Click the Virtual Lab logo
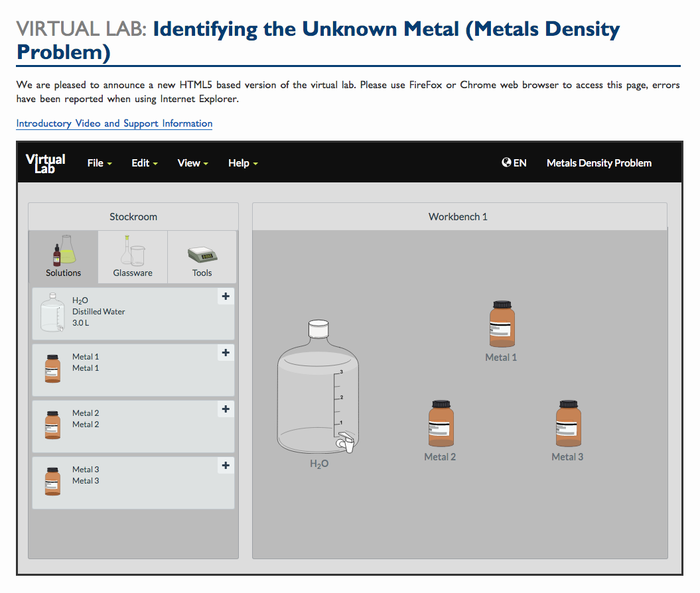The image size is (700, 593). coord(44,163)
